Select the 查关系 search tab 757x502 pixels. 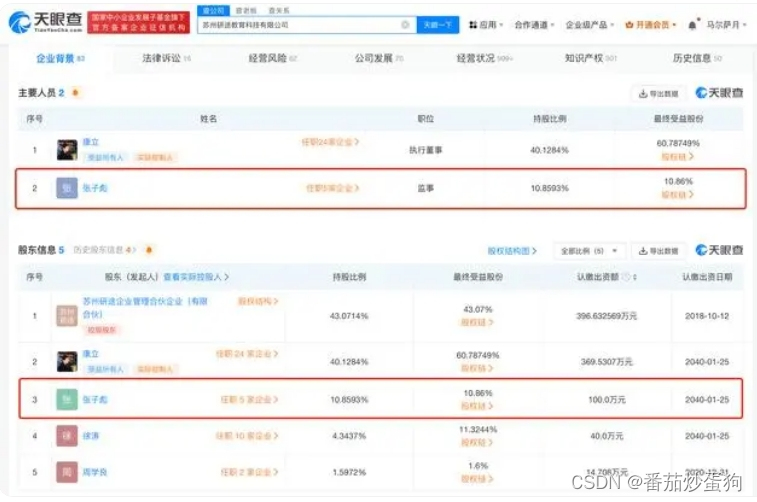(x=279, y=10)
